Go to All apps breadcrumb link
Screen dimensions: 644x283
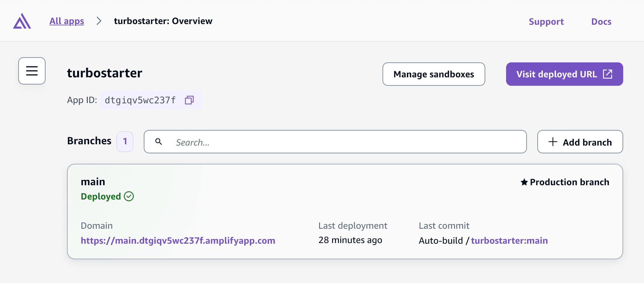coord(67,21)
